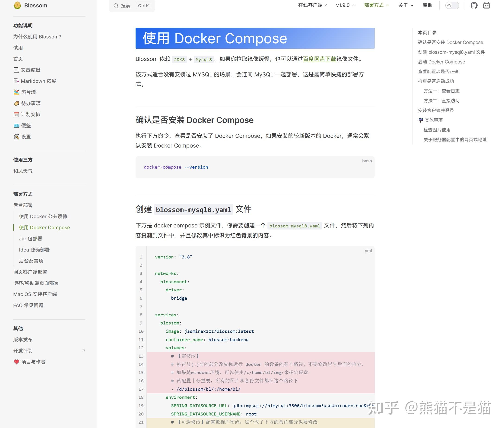This screenshot has height=428, width=504.
Task: Open 照片墙 photo wall page
Action: tap(28, 92)
